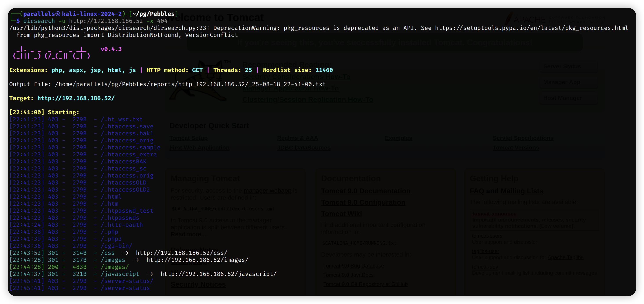
Task: Select the /.httr-oauth result row
Action: point(76,225)
